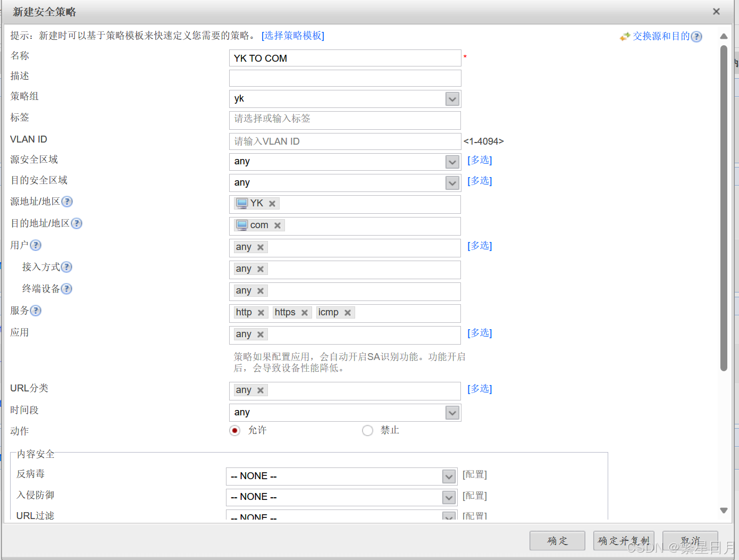Click the com computer icon tag
This screenshot has width=739, height=560.
(242, 225)
